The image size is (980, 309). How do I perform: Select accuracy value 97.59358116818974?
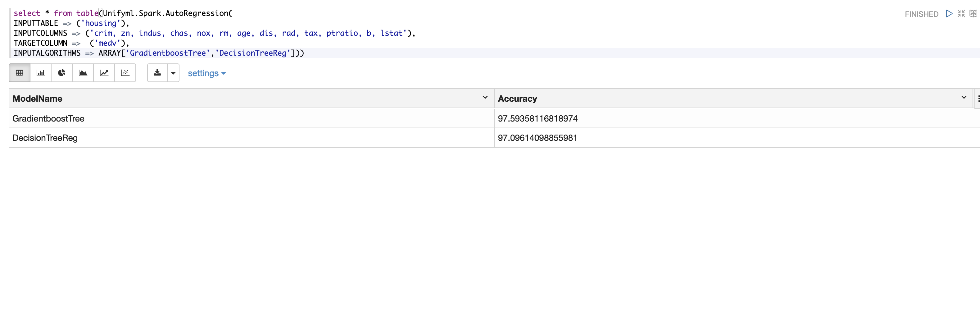(x=538, y=118)
